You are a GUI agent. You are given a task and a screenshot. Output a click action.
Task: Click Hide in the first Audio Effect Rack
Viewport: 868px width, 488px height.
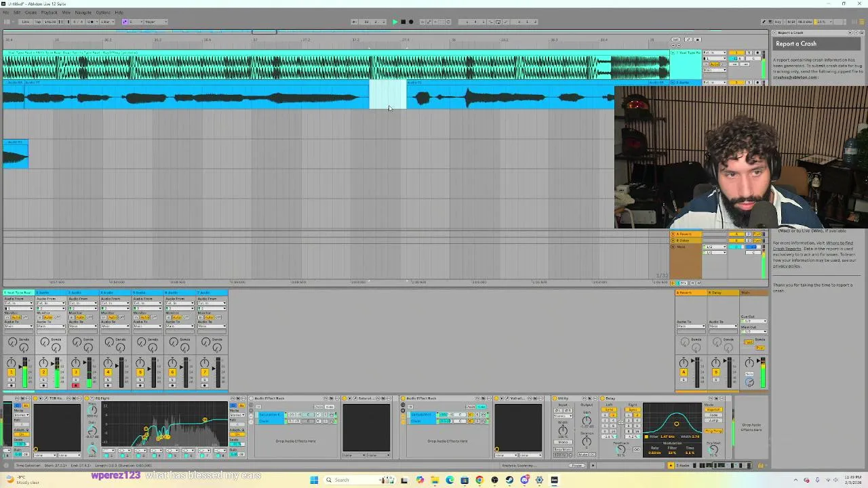(x=330, y=407)
